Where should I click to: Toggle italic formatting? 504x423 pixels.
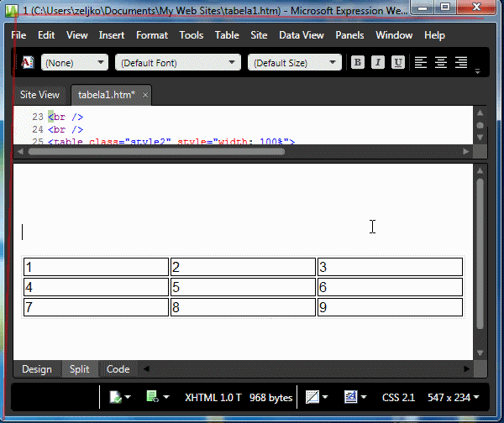[378, 63]
